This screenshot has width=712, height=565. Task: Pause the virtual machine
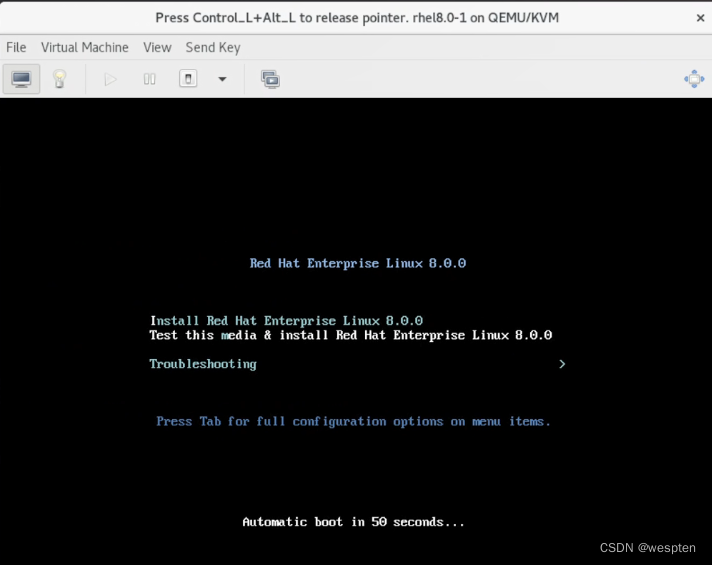click(149, 79)
